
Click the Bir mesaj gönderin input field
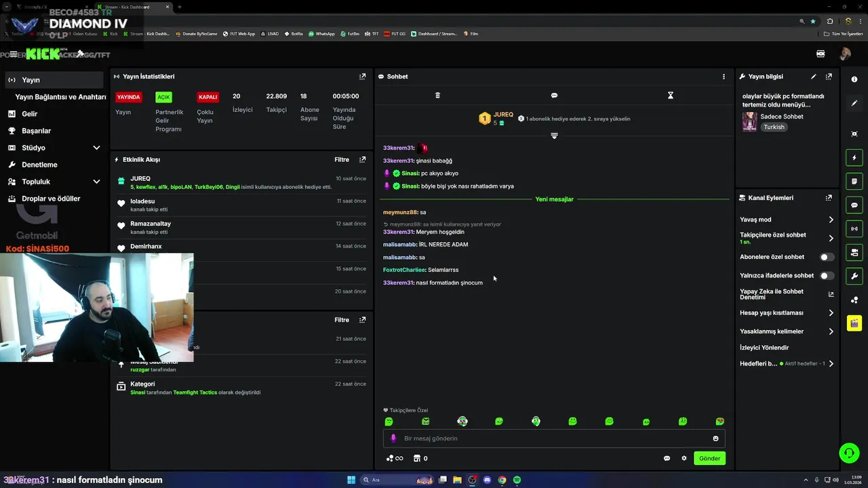pyautogui.click(x=554, y=439)
